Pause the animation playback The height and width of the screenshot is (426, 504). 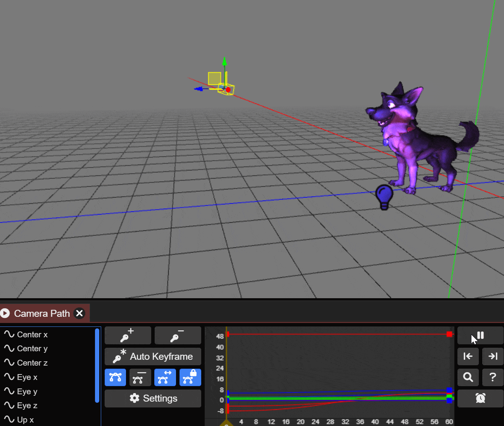tap(480, 335)
